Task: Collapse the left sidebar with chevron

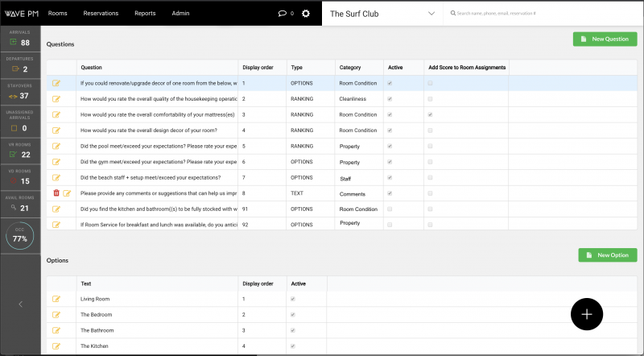Action: click(x=20, y=304)
